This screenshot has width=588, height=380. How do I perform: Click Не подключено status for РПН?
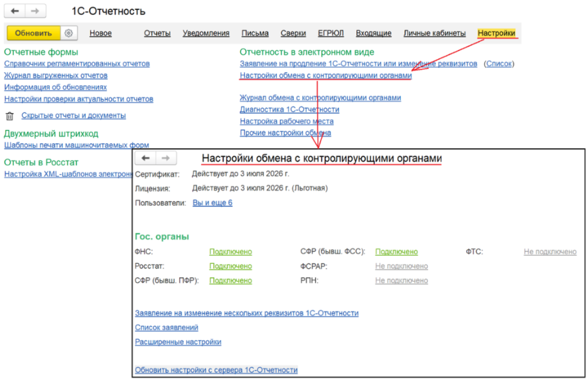coord(402,280)
